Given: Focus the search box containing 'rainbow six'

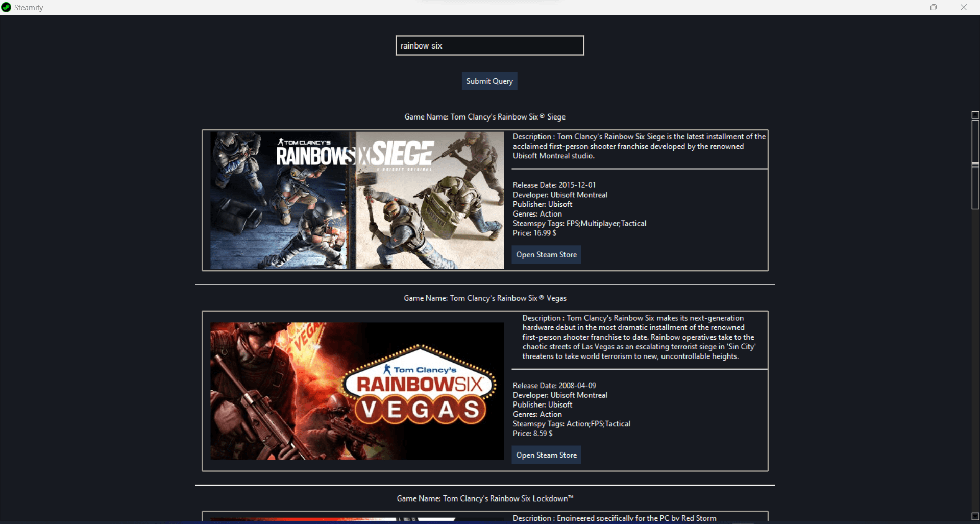Looking at the screenshot, I should (x=489, y=45).
